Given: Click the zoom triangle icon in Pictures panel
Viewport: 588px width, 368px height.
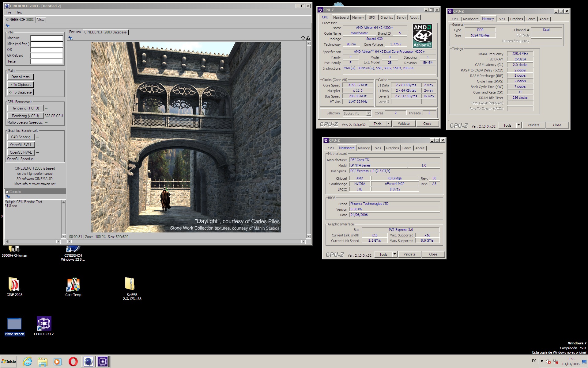Looking at the screenshot, I should pos(308,38).
